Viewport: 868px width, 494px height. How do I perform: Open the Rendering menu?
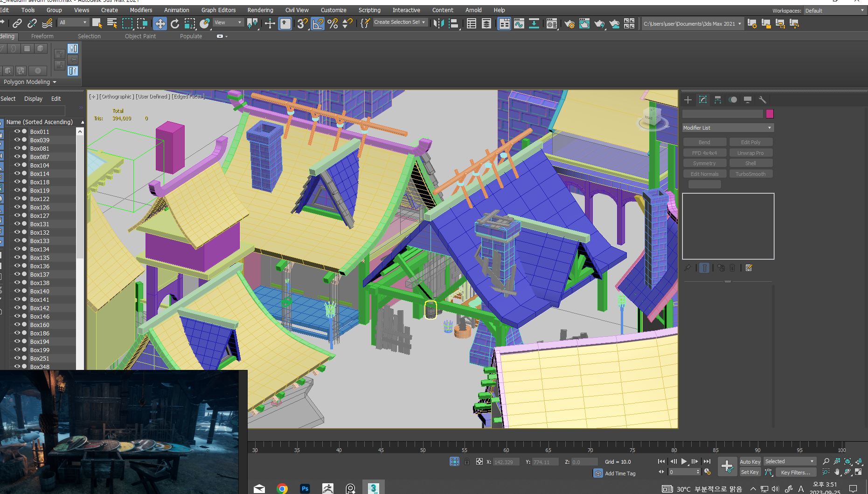click(260, 10)
